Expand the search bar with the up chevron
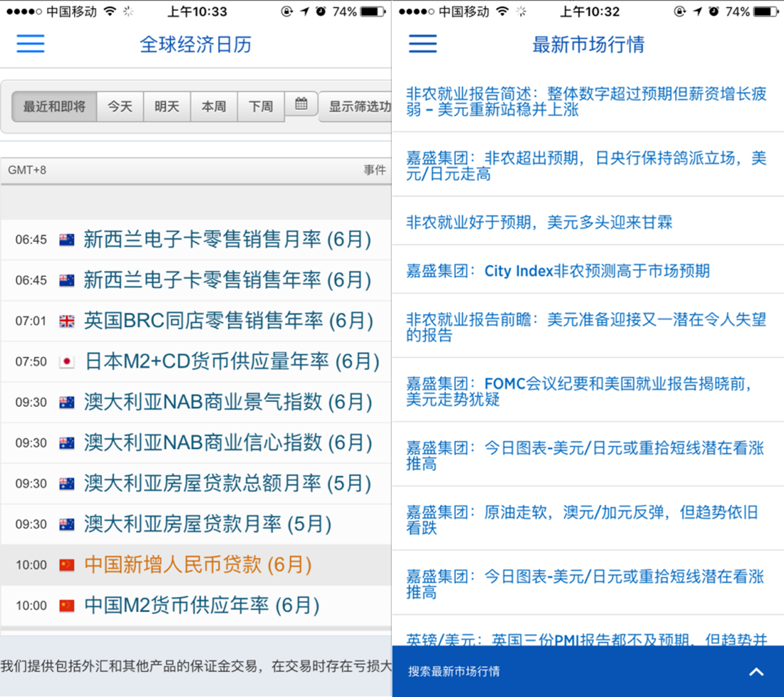Viewport: 784px width, 697px height. [x=757, y=672]
